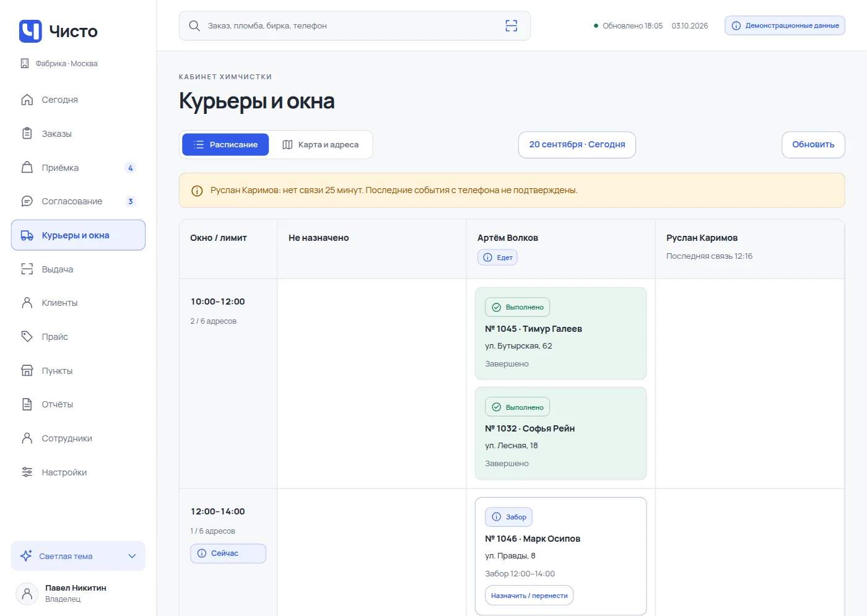Switch to the Карта и адреса tab
Image resolution: width=867 pixels, height=616 pixels.
tap(321, 145)
